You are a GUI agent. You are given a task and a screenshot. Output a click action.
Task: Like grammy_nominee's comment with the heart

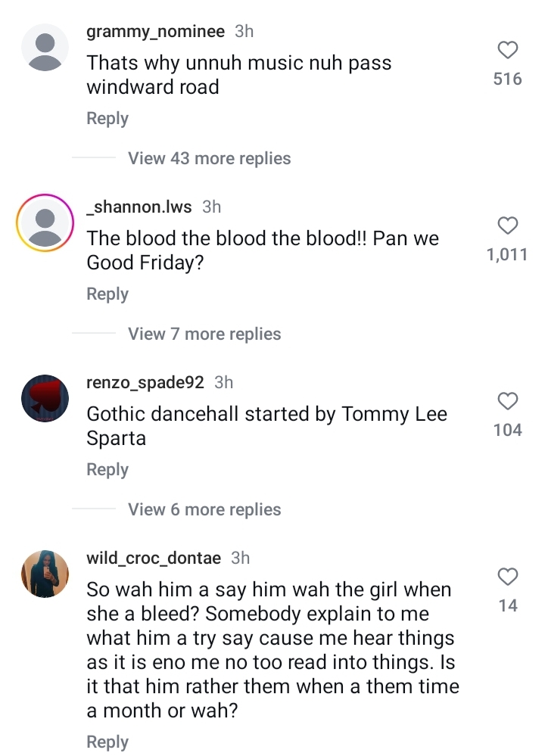[x=507, y=50]
